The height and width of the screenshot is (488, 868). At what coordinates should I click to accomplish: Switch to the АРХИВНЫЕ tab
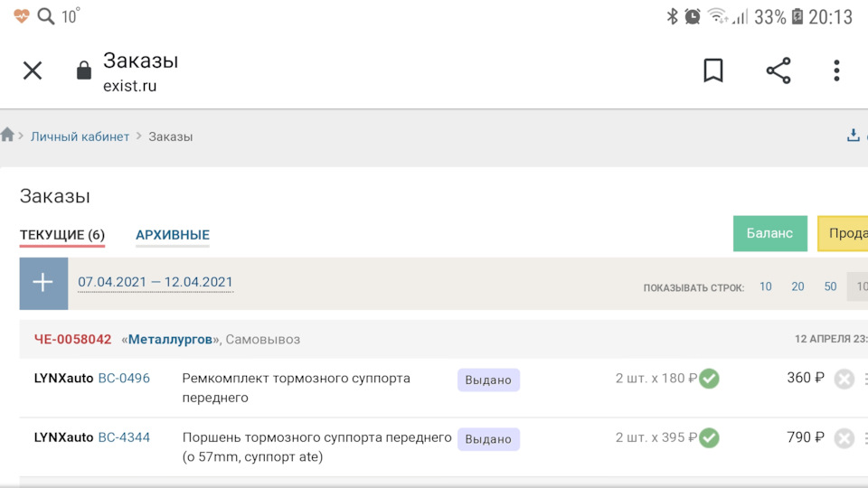point(173,235)
